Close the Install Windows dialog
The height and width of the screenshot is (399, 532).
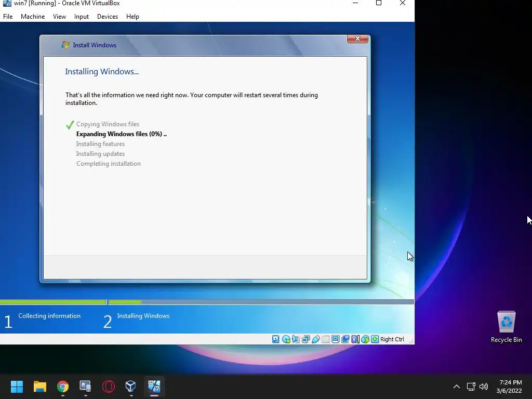pyautogui.click(x=357, y=38)
